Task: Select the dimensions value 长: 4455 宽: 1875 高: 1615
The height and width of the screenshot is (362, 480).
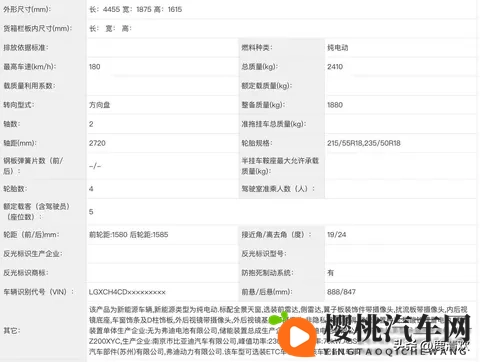Action: 136,9
